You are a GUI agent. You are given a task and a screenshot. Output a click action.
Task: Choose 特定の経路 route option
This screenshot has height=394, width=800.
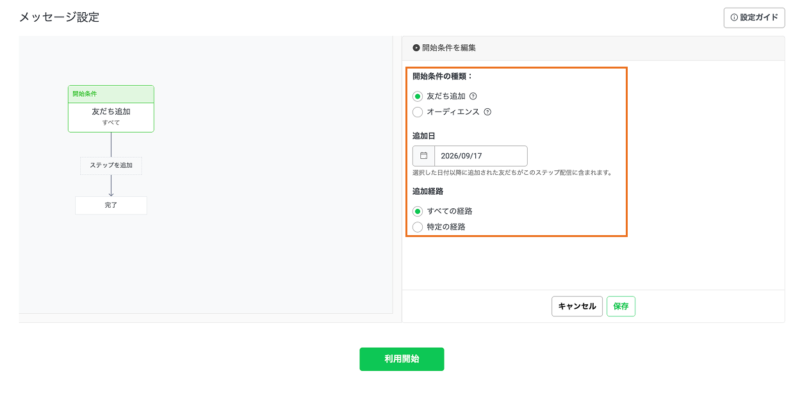pyautogui.click(x=417, y=227)
